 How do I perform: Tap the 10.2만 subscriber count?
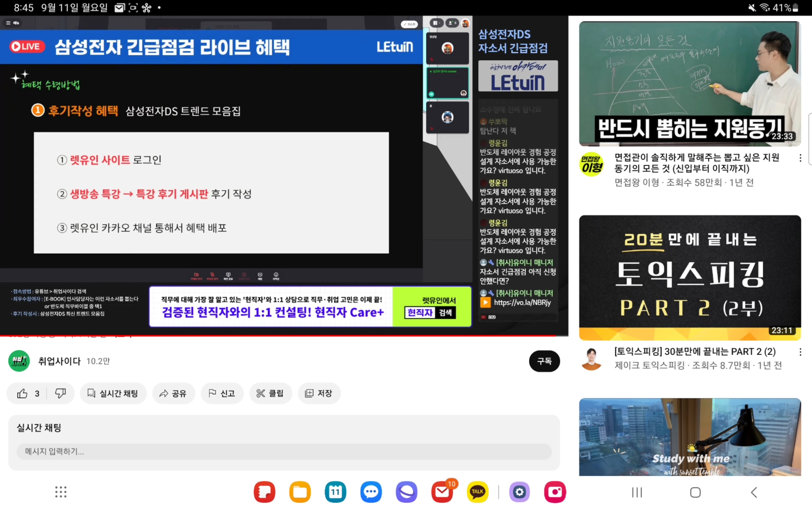click(98, 361)
